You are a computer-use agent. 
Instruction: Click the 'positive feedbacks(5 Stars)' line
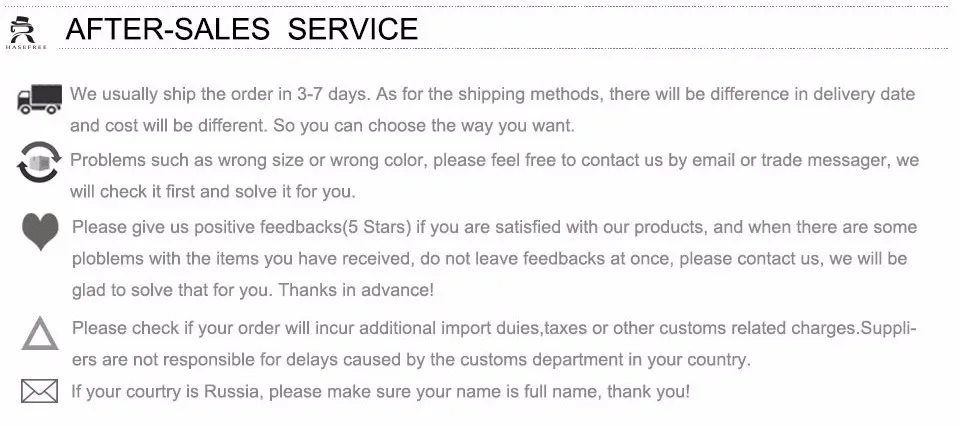pos(495,227)
